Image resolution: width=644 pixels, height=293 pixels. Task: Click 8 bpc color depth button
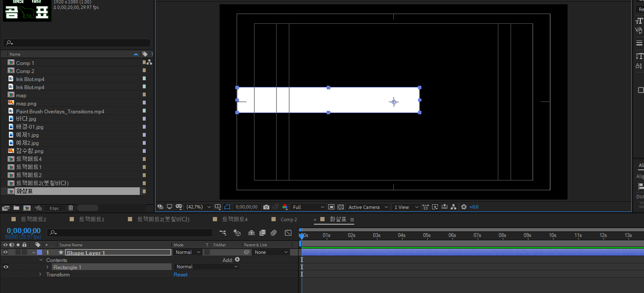pos(54,208)
